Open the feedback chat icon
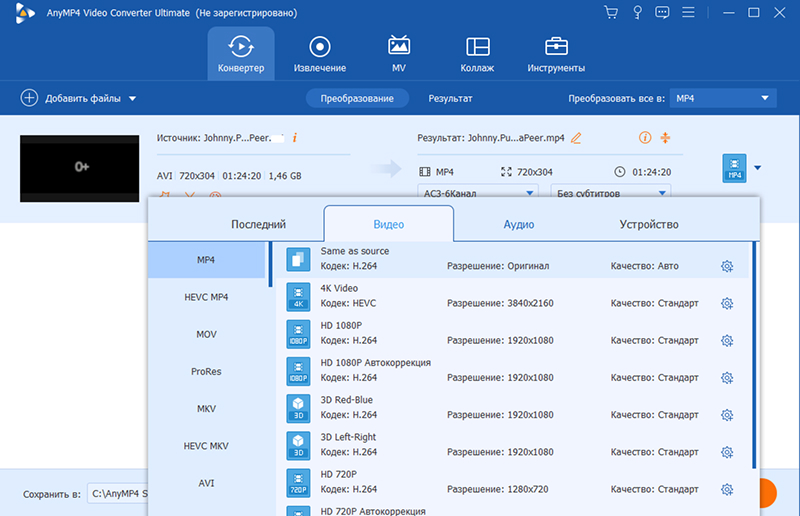 [662, 12]
